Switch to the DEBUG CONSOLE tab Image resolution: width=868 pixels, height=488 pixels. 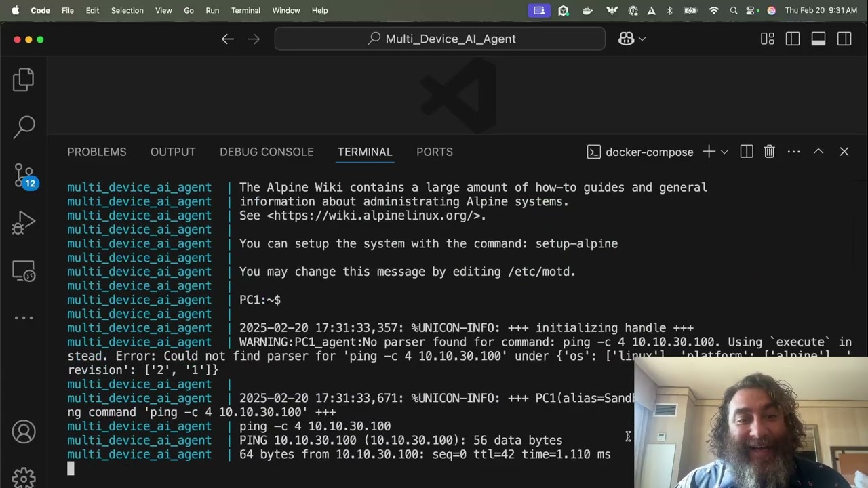point(267,152)
